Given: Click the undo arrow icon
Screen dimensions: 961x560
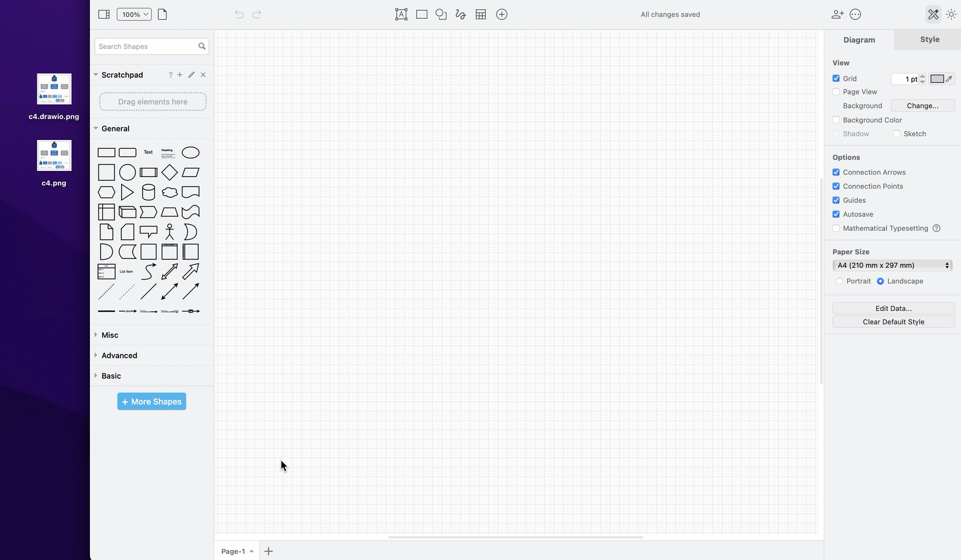Looking at the screenshot, I should [239, 14].
